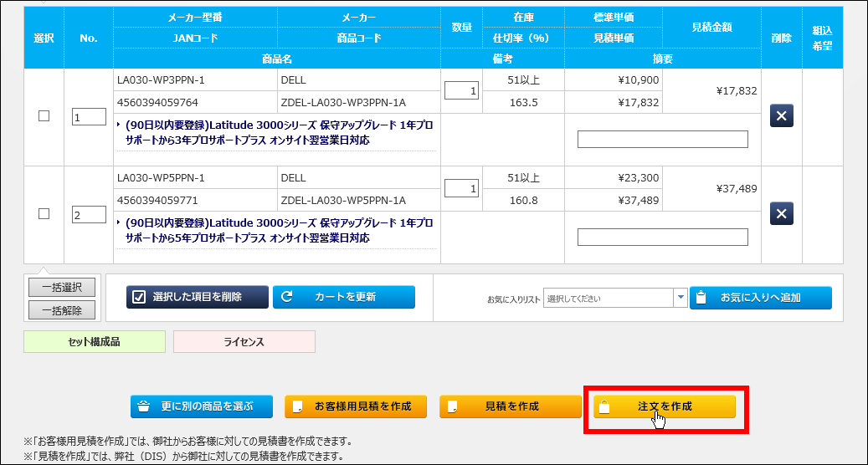Screen dimensions: 868x465
Task: Click the 見積を作成 button
Action: point(511,406)
